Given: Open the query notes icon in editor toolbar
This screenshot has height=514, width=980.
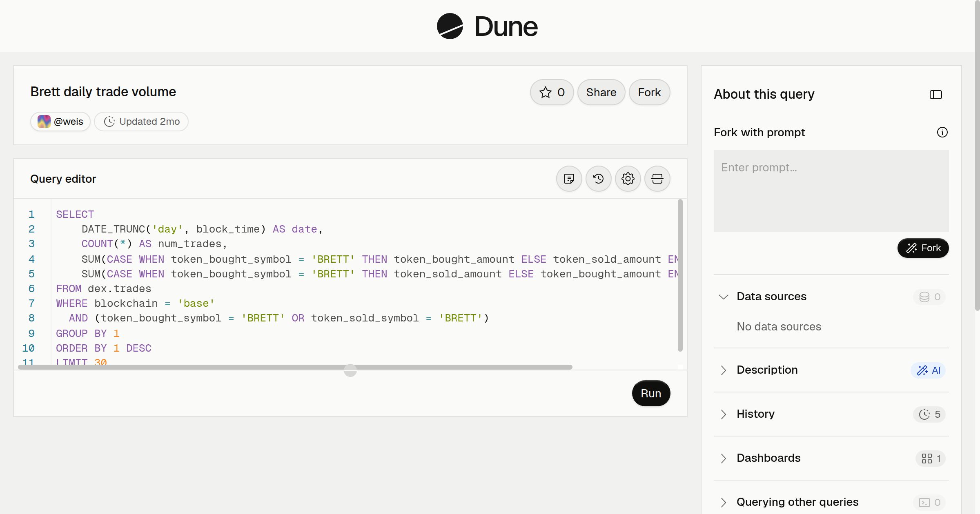Looking at the screenshot, I should coord(569,179).
